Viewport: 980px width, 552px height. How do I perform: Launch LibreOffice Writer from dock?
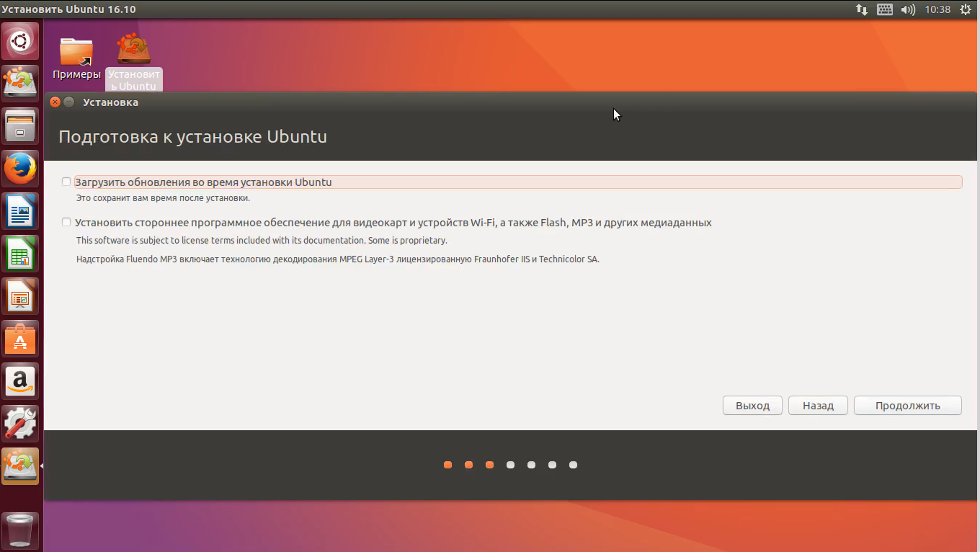tap(20, 211)
